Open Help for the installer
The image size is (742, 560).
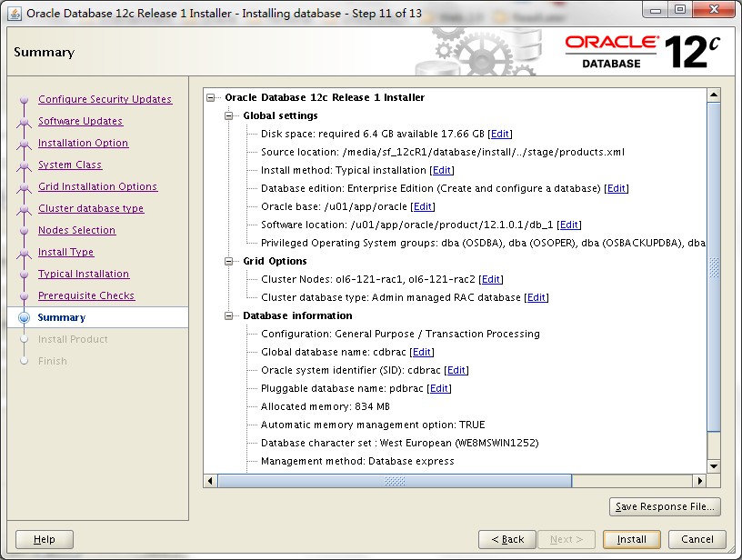tap(45, 539)
